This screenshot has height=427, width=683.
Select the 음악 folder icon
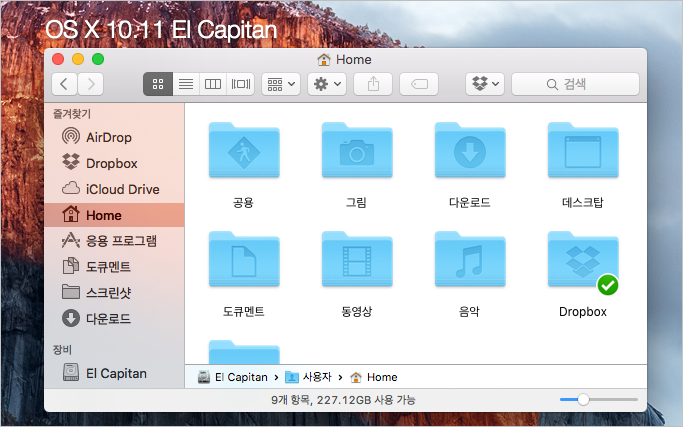click(x=470, y=259)
